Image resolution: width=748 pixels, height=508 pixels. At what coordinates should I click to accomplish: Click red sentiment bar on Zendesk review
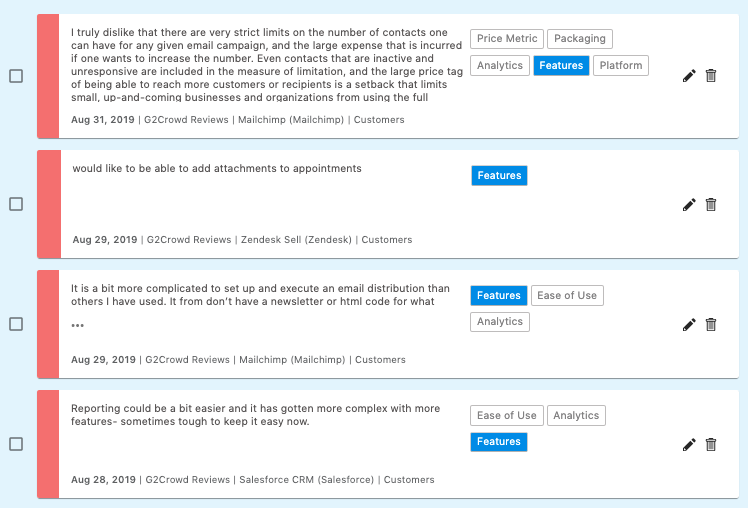[48, 204]
